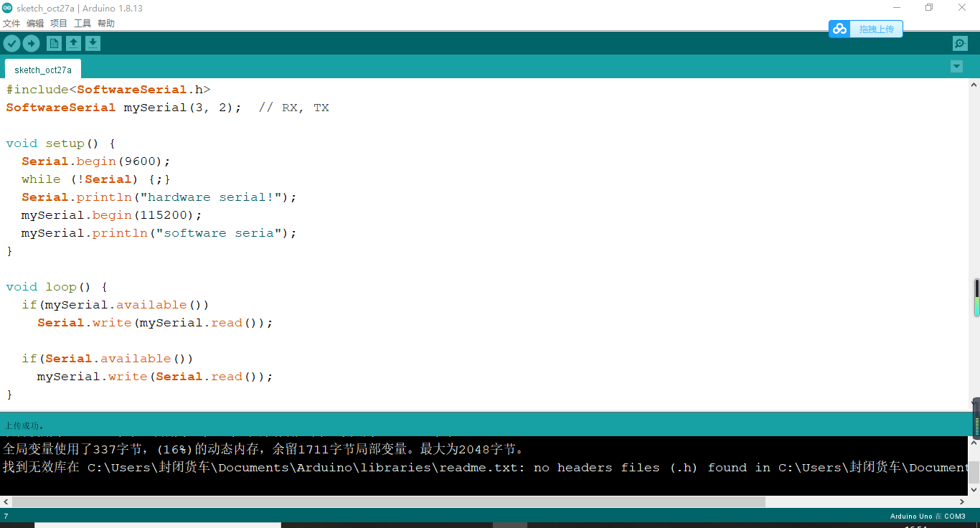The image size is (980, 528).
Task: Save the sketch with the Save icon
Action: pyautogui.click(x=93, y=44)
